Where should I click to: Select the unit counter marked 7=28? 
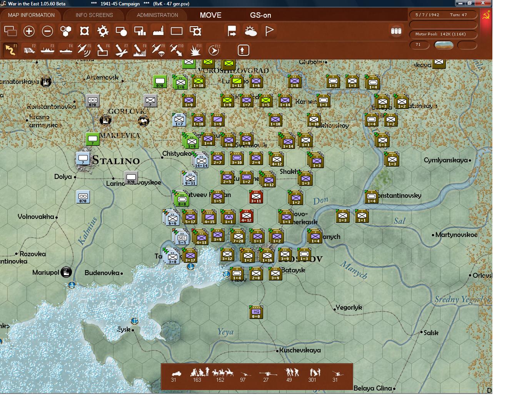tap(238, 237)
